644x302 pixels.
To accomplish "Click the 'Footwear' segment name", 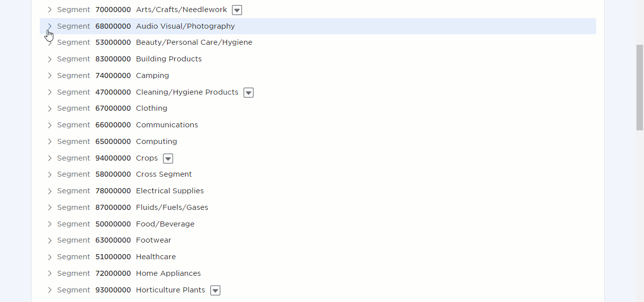I will (x=153, y=240).
